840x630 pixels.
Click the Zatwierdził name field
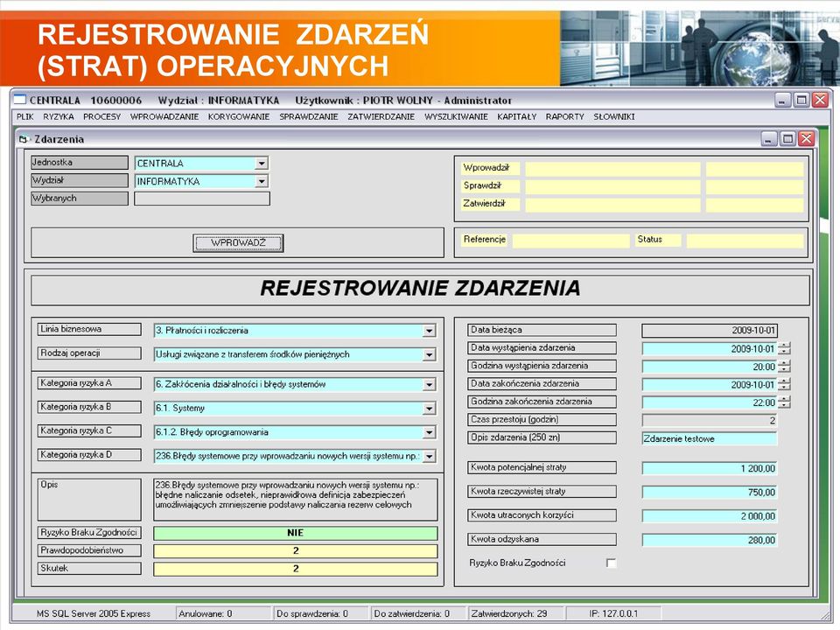tap(612, 205)
